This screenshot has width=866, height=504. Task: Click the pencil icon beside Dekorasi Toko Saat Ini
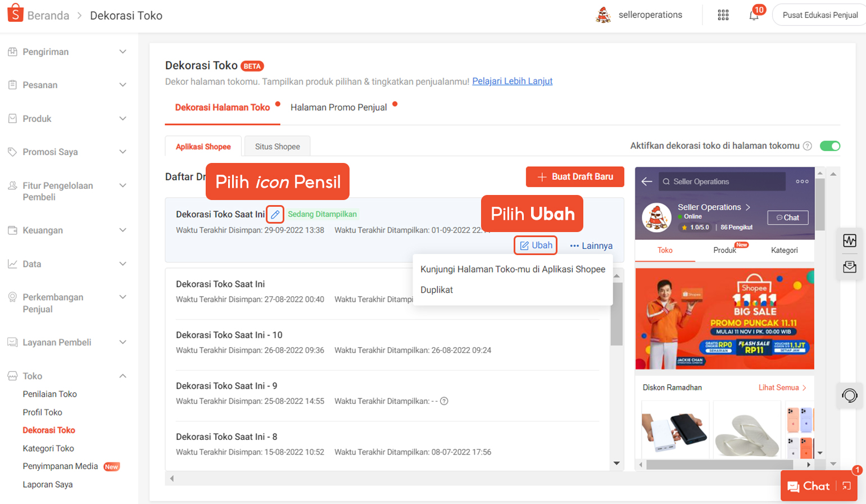tap(275, 214)
